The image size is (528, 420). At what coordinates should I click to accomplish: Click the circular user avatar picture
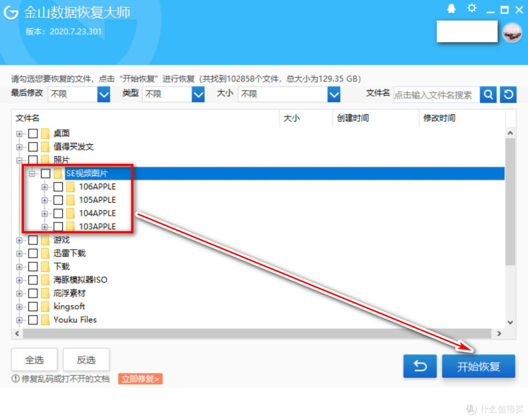point(512,32)
